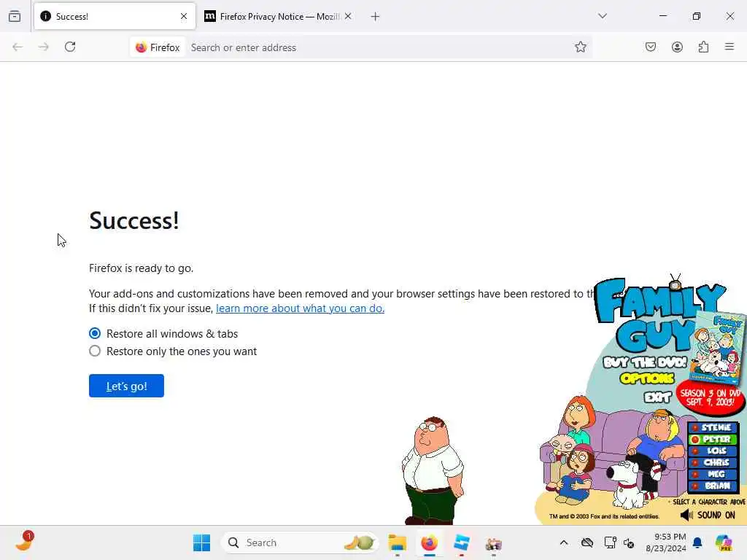This screenshot has height=560, width=747.
Task: Select Chris in the character list
Action: [x=713, y=462]
